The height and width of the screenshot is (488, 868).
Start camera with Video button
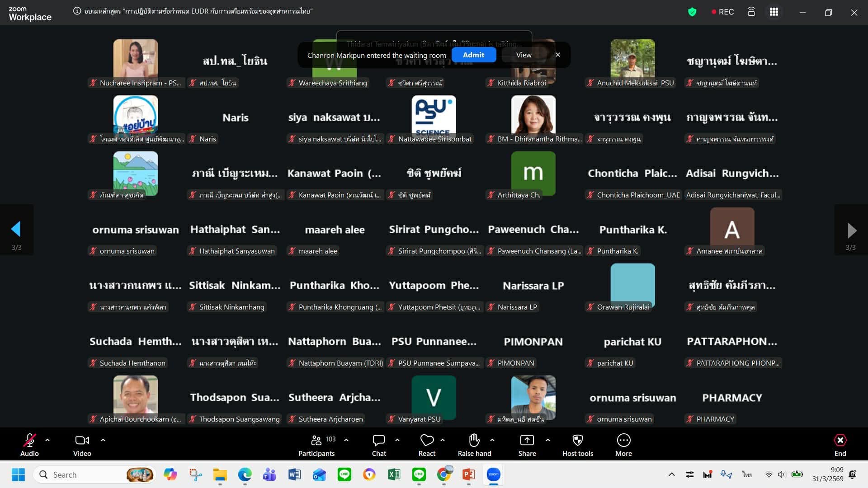coord(82,440)
